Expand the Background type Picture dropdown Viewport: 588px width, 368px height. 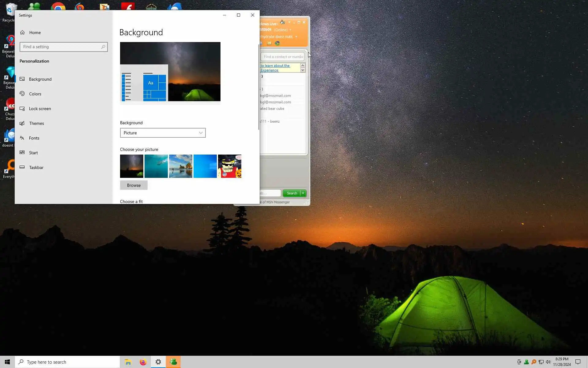point(163,133)
